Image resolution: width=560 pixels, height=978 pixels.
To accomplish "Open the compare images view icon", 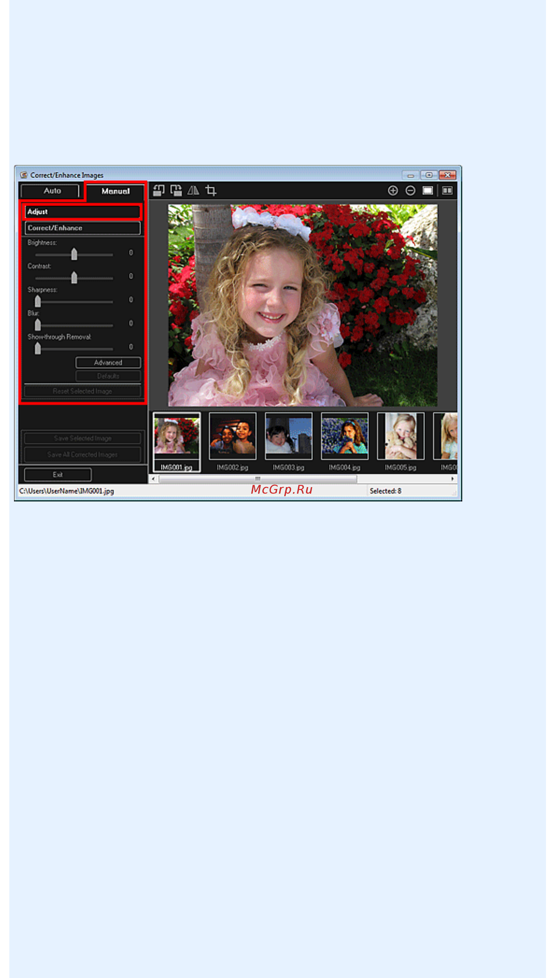I will pos(447,190).
